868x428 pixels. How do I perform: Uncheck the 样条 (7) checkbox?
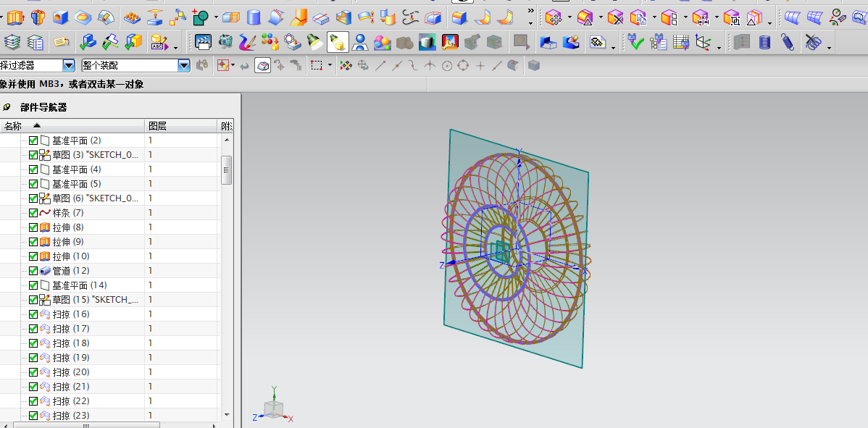click(x=33, y=213)
